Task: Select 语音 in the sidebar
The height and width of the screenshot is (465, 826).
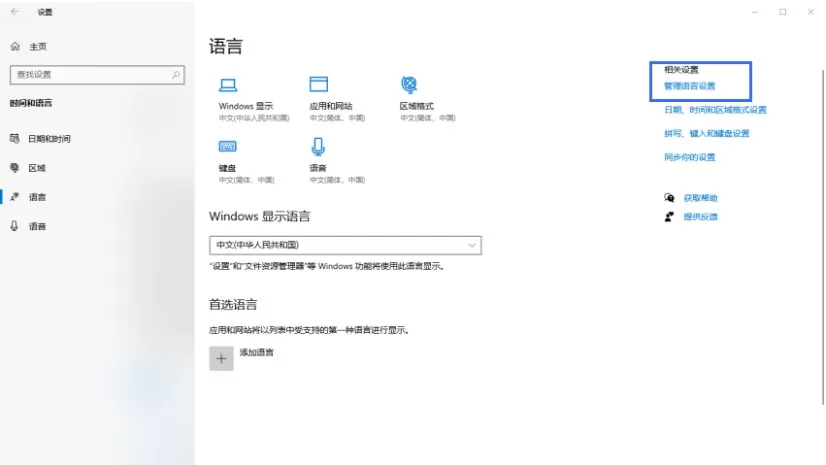Action: pos(37,226)
